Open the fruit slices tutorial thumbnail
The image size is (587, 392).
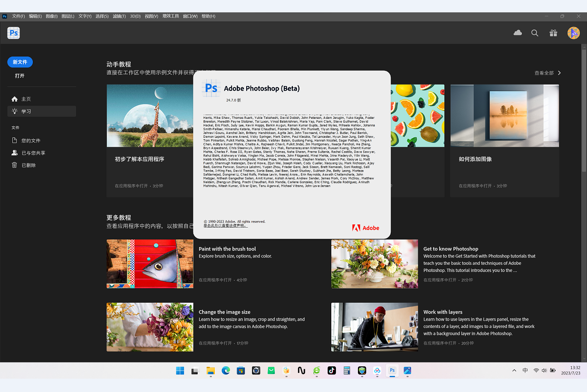(x=417, y=115)
